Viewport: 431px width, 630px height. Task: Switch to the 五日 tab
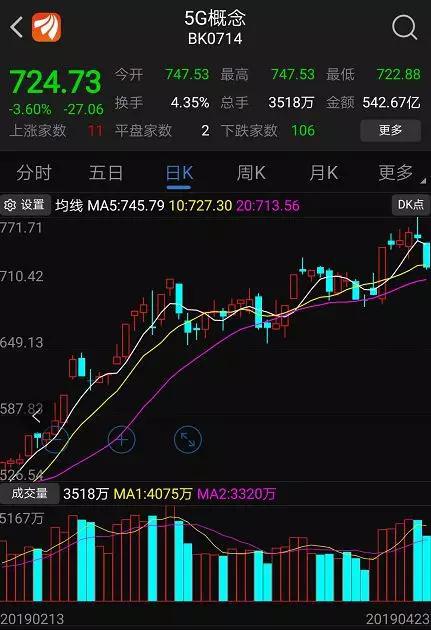[106, 173]
